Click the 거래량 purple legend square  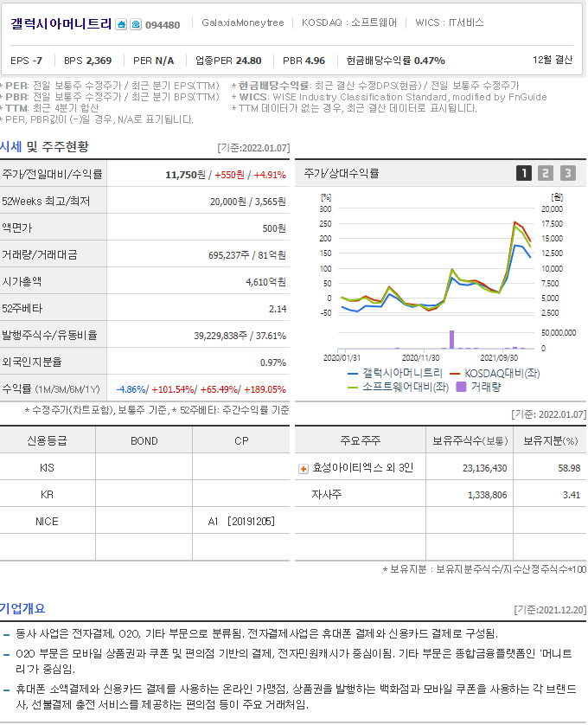pyautogui.click(x=461, y=387)
